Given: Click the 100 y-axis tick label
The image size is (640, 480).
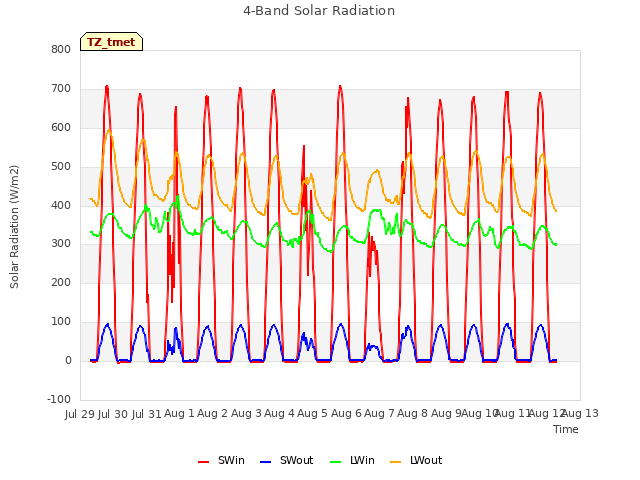Looking at the screenshot, I should (x=61, y=322).
